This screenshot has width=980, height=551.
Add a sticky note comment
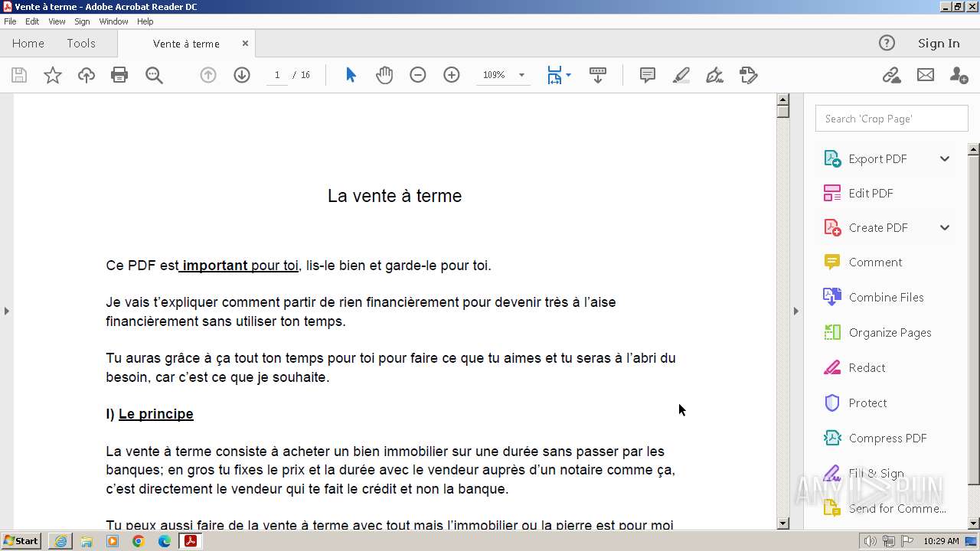point(648,75)
